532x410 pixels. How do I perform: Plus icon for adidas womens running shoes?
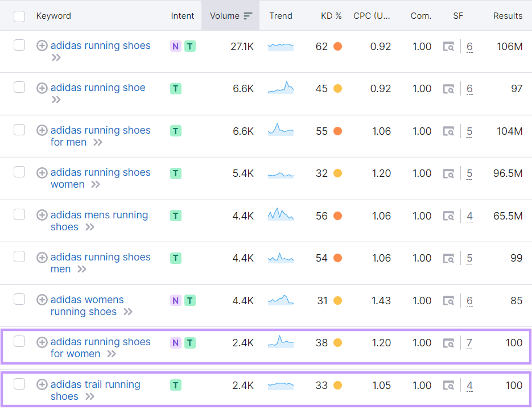(42, 300)
